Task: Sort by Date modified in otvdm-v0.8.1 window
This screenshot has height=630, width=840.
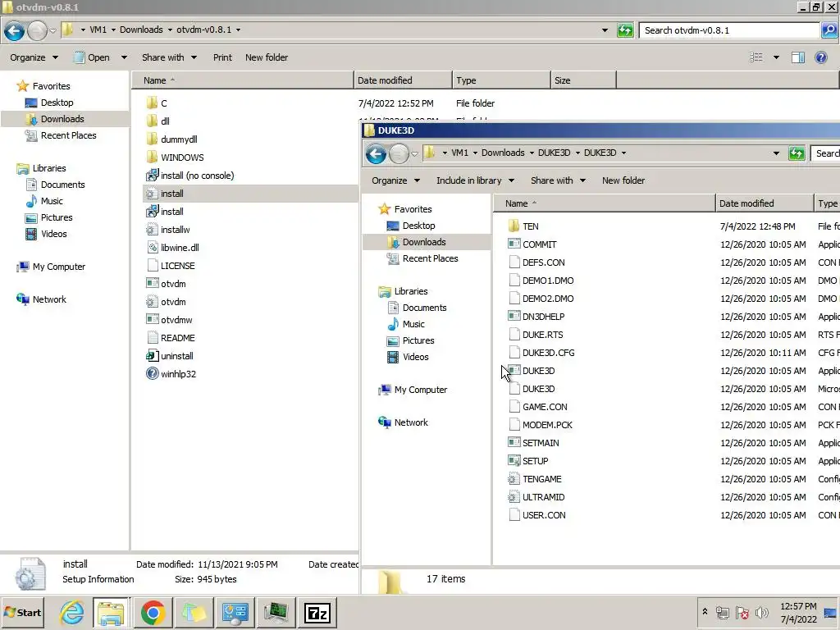Action: coord(403,80)
